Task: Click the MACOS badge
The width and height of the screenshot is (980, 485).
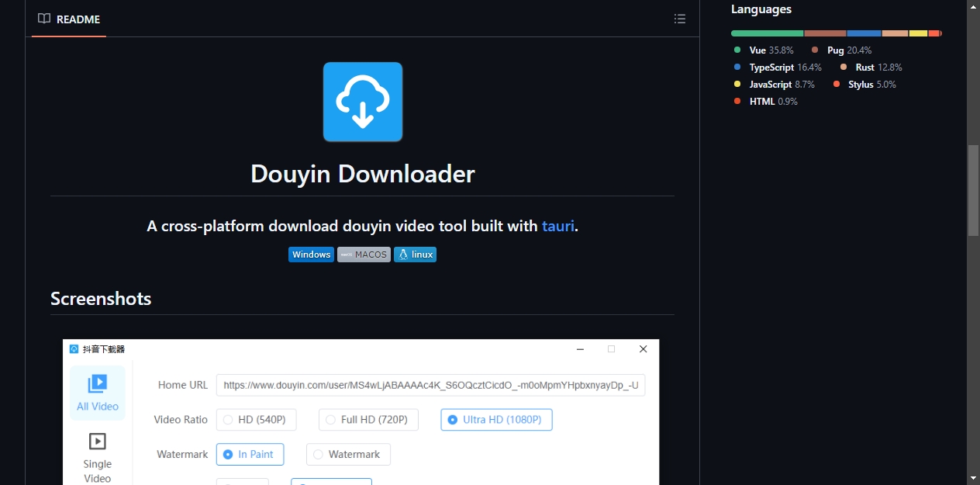Action: [x=364, y=255]
